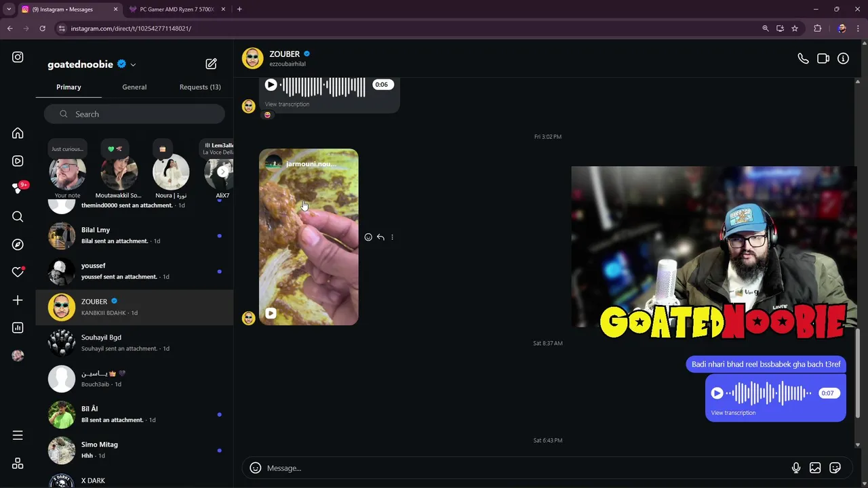
Task: Open new browser tab
Action: [239, 9]
